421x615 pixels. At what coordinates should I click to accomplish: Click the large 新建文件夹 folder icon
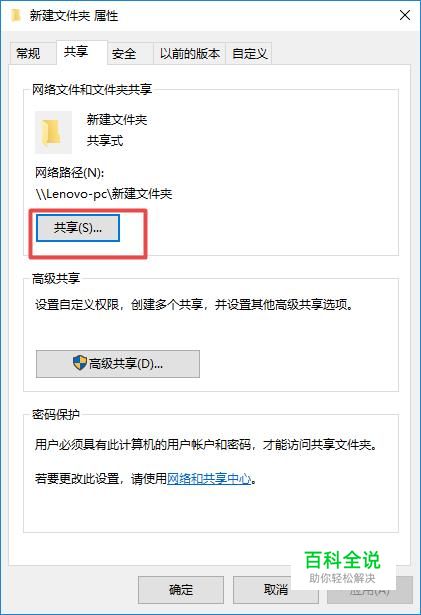click(x=53, y=132)
